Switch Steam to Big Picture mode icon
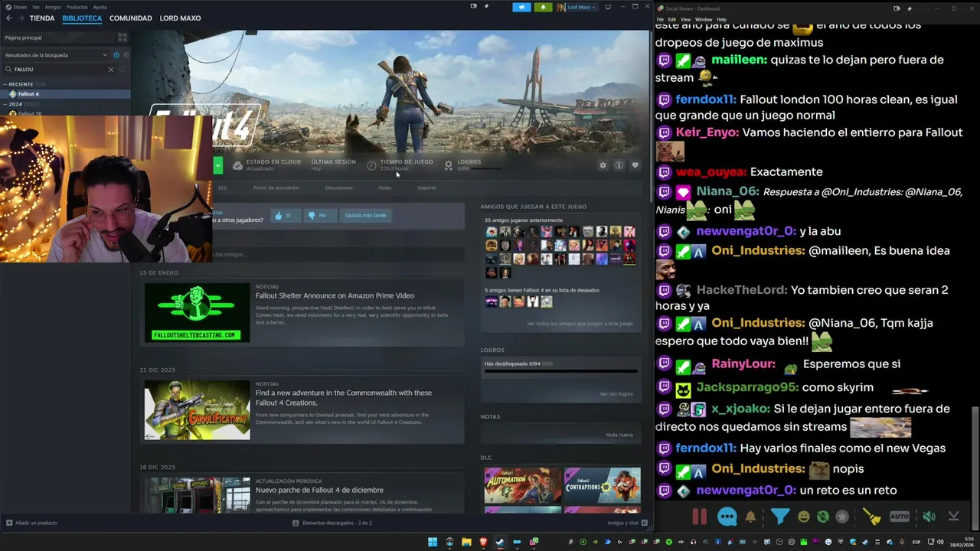980x551 pixels. (608, 7)
